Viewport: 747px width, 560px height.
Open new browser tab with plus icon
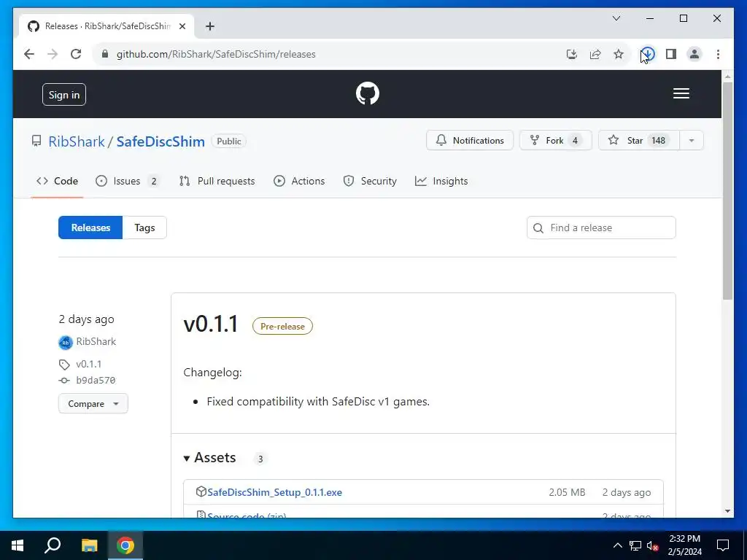210,26
